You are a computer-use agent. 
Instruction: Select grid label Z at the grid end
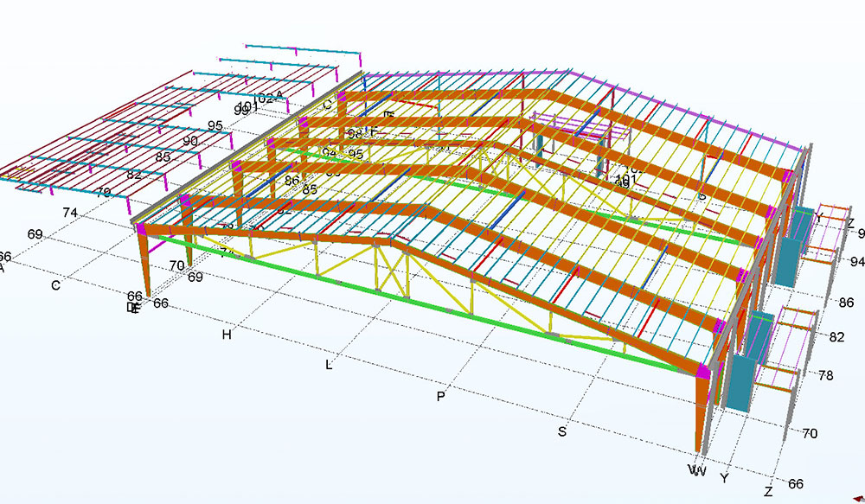pos(767,492)
